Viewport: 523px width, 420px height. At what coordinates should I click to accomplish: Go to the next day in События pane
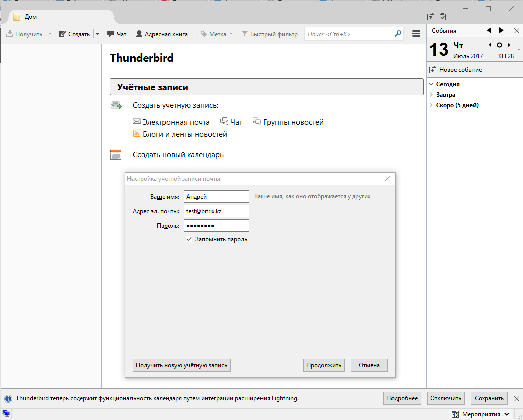coord(501,30)
